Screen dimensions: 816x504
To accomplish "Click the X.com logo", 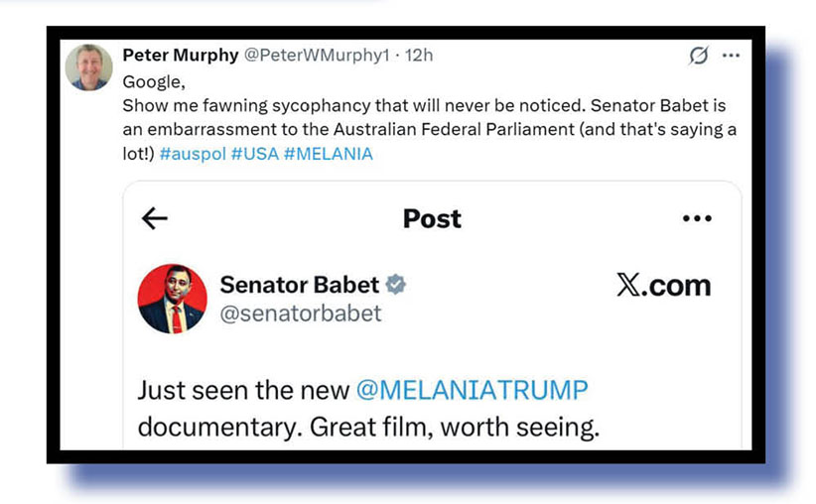I will tap(663, 286).
